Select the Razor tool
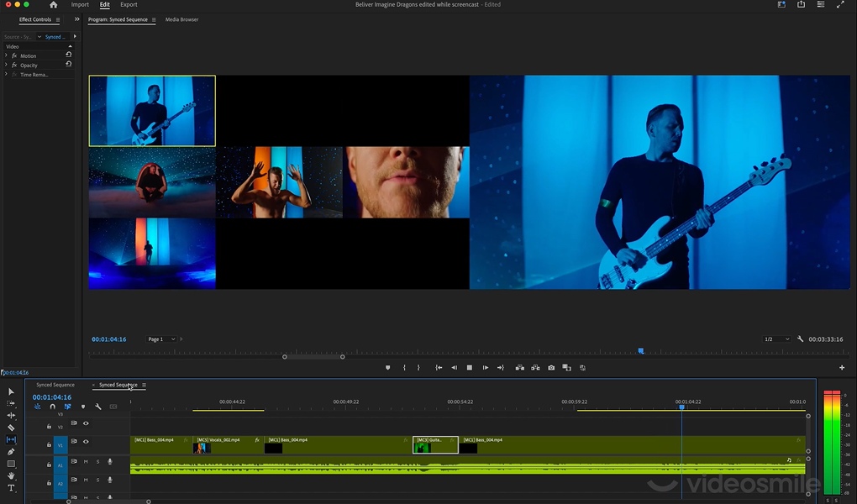The height and width of the screenshot is (504, 857). tap(11, 428)
